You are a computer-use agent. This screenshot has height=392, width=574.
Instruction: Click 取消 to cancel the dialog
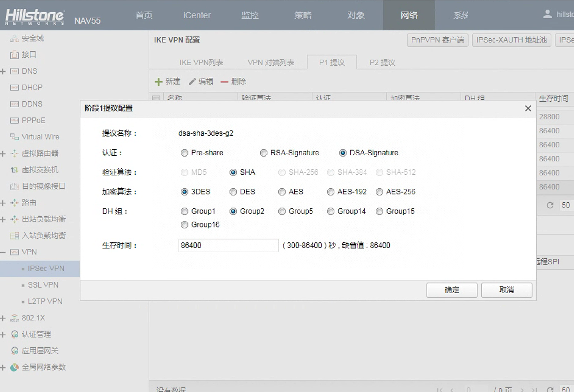coord(506,290)
